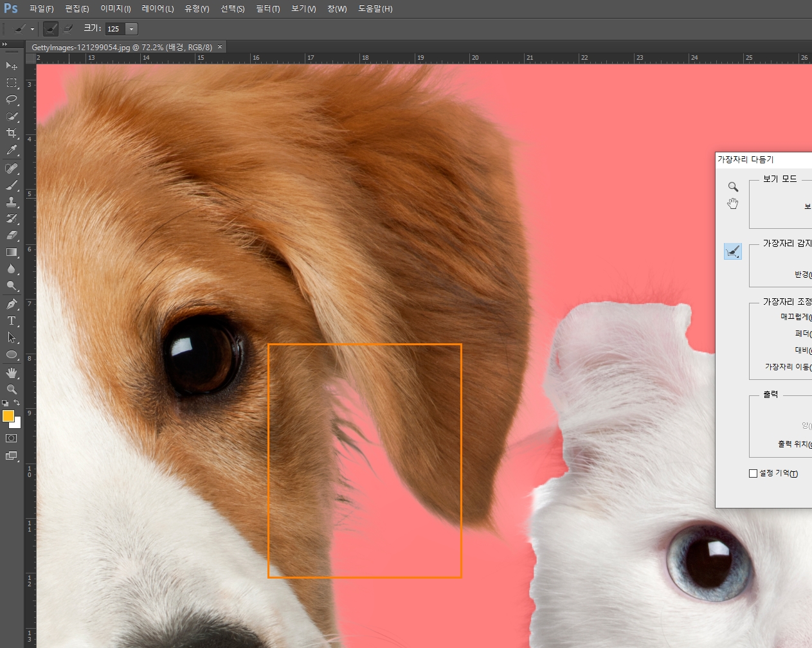Click the 출력 section label
The width and height of the screenshot is (812, 648).
[x=770, y=395]
